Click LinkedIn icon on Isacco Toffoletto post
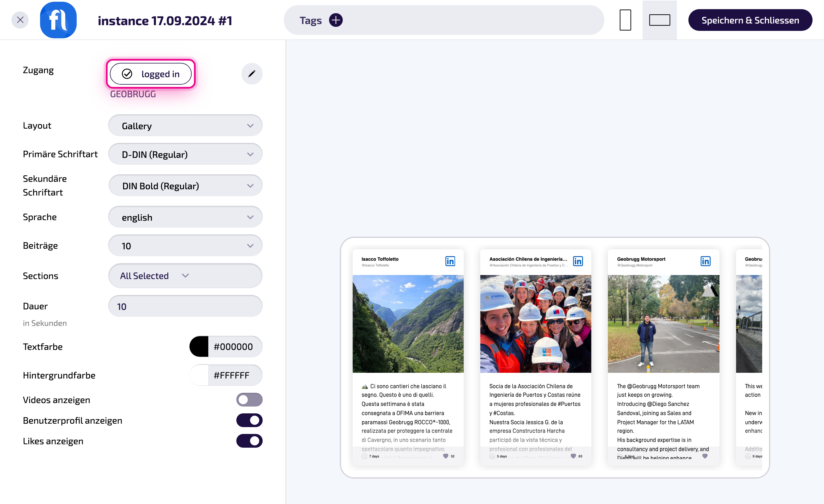This screenshot has width=824, height=504. 450,261
